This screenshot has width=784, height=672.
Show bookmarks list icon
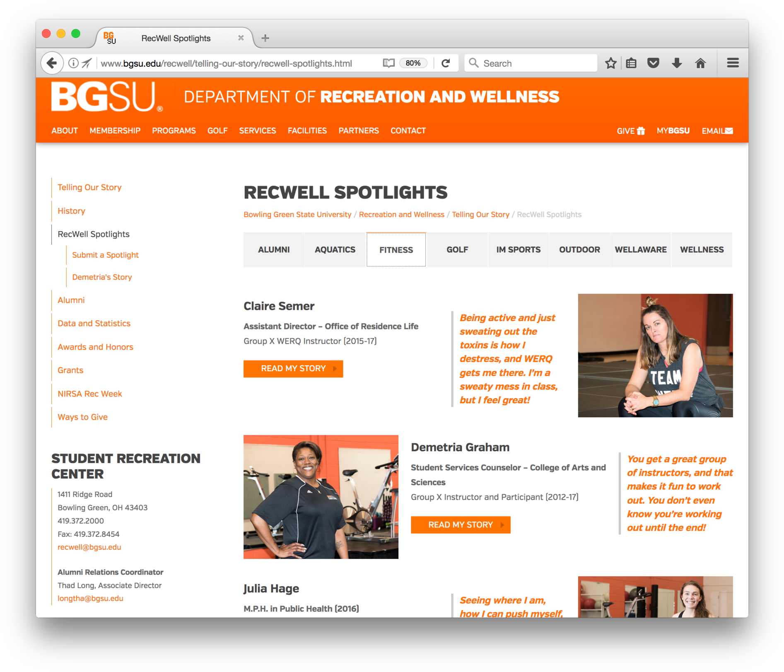point(631,63)
